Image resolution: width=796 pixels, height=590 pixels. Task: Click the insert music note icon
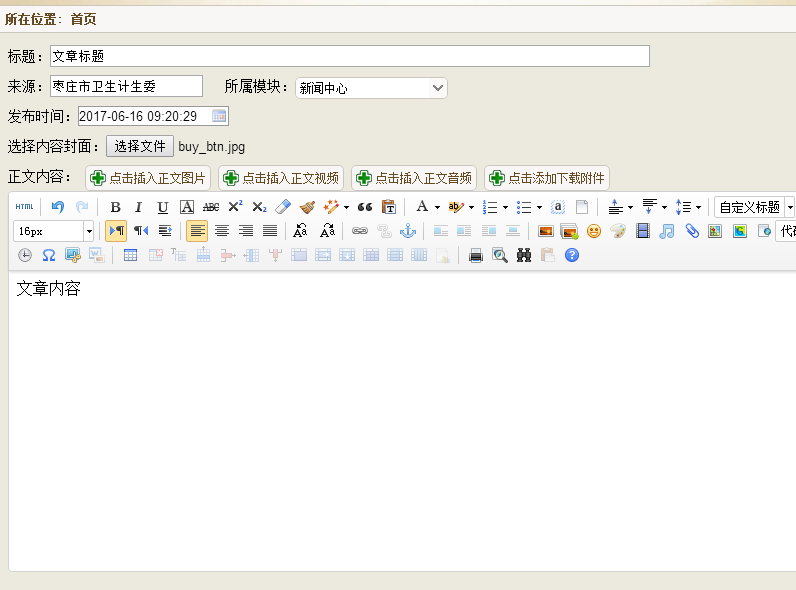click(x=667, y=231)
